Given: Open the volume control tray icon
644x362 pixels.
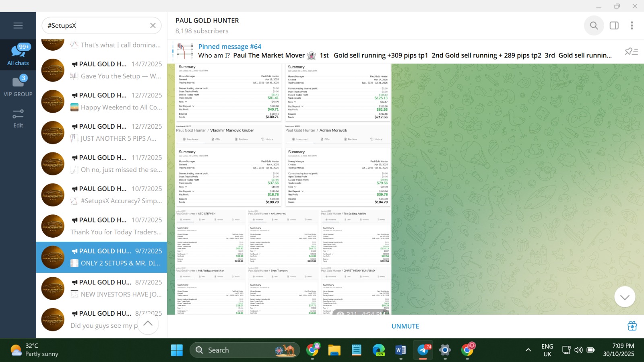Looking at the screenshot, I should click(578, 350).
